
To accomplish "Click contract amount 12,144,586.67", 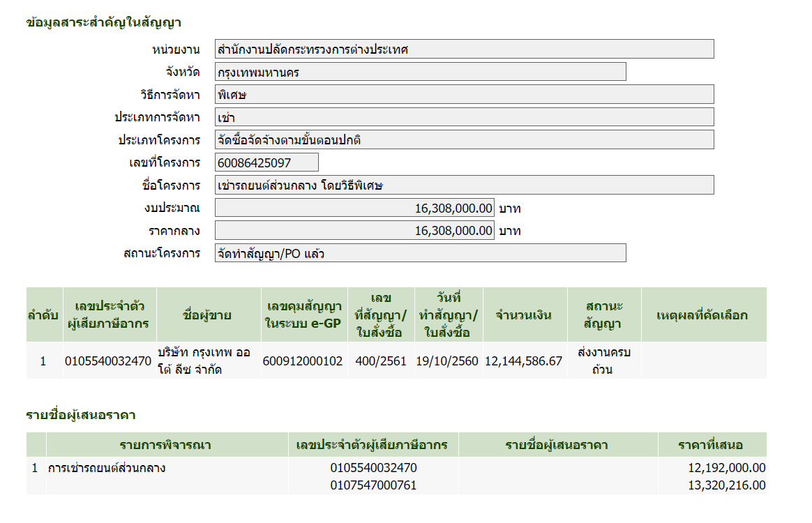I will 523,361.
